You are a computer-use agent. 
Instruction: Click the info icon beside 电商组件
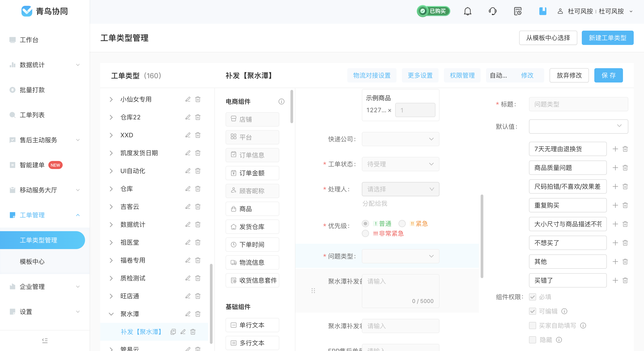[x=281, y=102]
